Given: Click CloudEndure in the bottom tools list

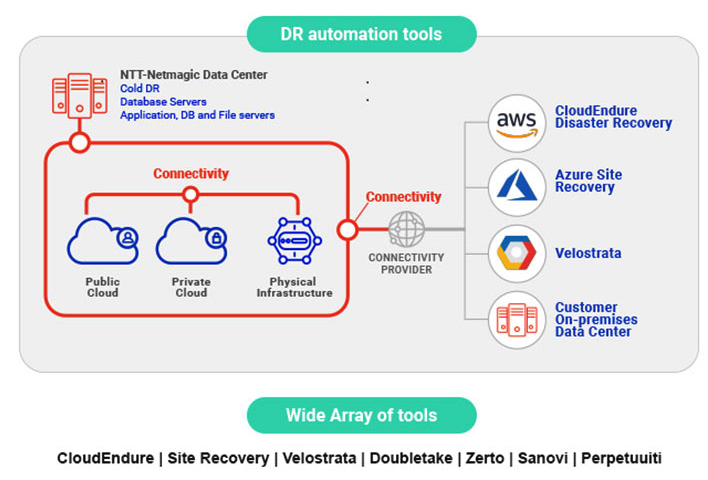Looking at the screenshot, I should pos(105,458).
